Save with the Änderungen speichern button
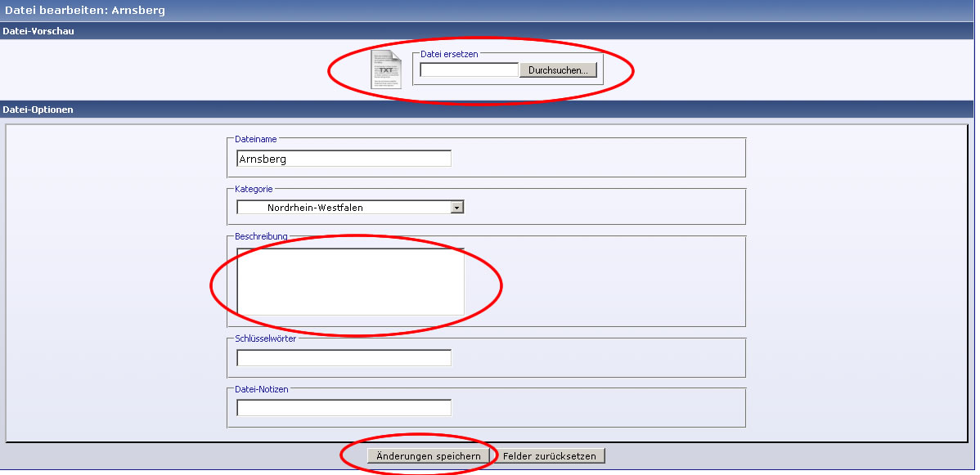 429,455
